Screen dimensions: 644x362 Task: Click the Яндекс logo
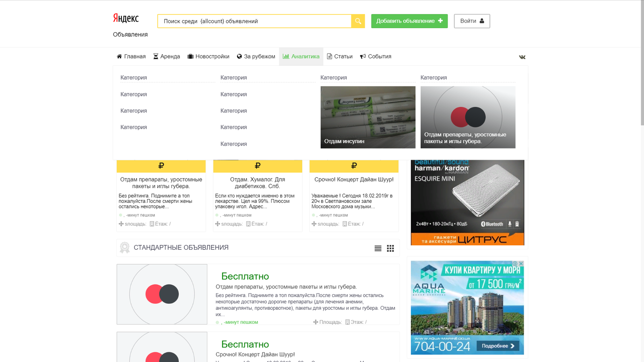point(126,18)
